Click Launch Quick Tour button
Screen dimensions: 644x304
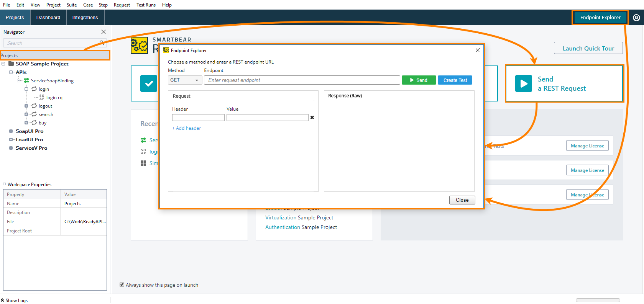pos(588,48)
